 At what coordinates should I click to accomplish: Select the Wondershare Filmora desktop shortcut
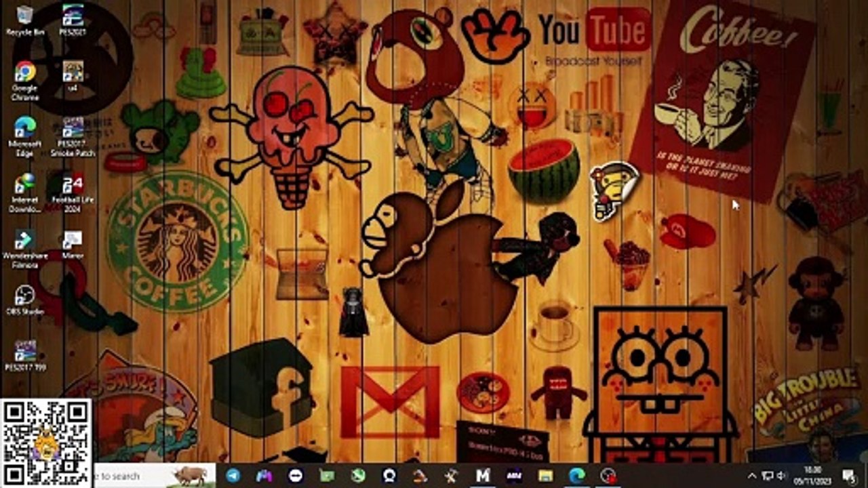[x=25, y=249]
